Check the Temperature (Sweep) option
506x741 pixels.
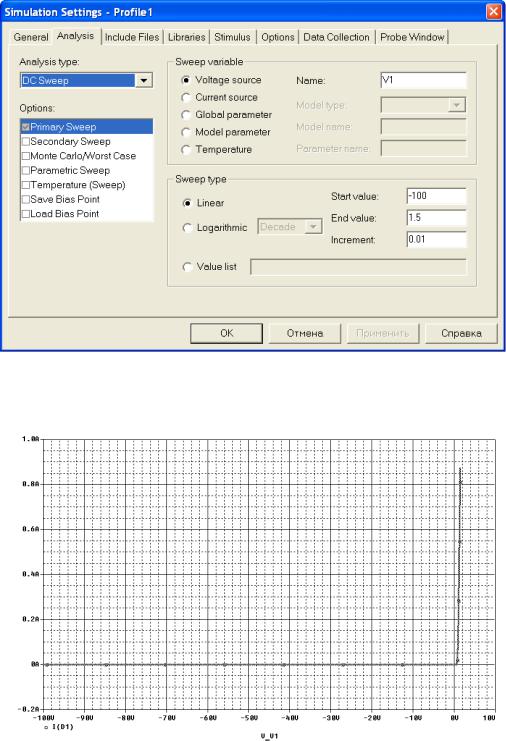pos(26,185)
